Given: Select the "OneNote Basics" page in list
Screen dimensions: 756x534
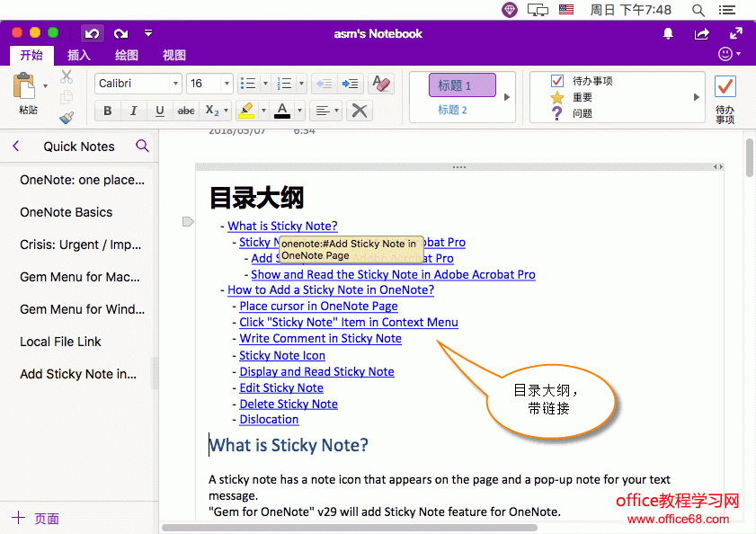Looking at the screenshot, I should point(67,212).
